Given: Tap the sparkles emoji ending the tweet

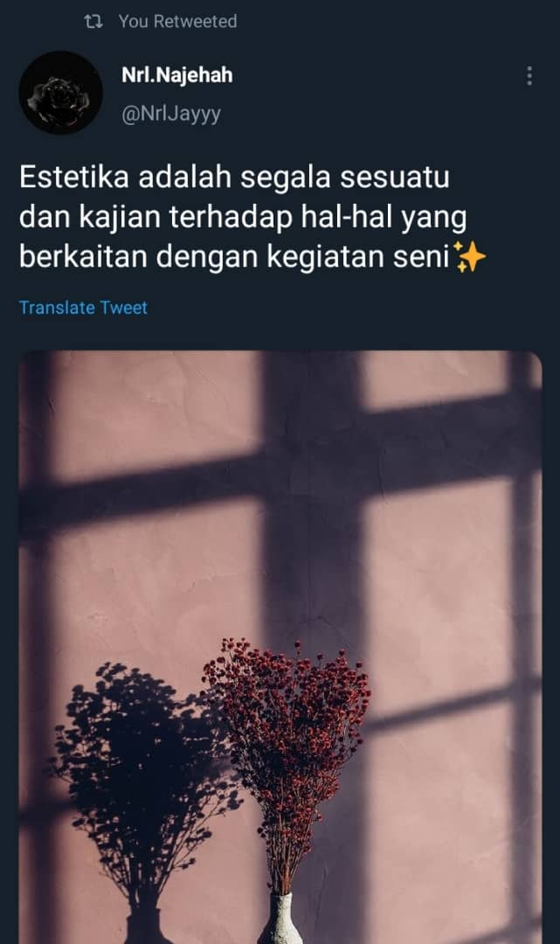Looking at the screenshot, I should click(x=469, y=257).
